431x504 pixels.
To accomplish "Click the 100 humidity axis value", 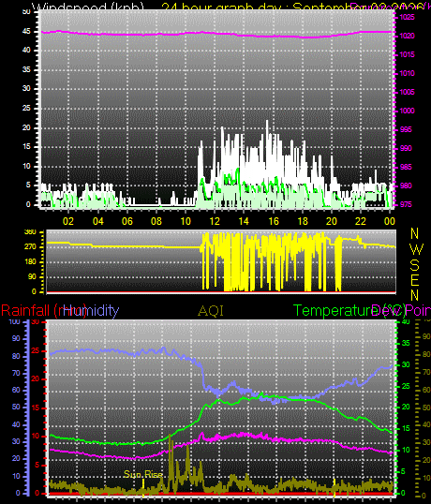I will pyautogui.click(x=14, y=321).
